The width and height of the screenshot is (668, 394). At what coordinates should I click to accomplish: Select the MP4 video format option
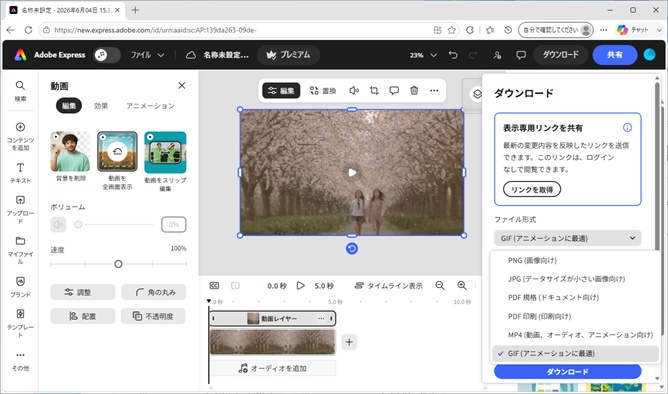click(x=574, y=335)
